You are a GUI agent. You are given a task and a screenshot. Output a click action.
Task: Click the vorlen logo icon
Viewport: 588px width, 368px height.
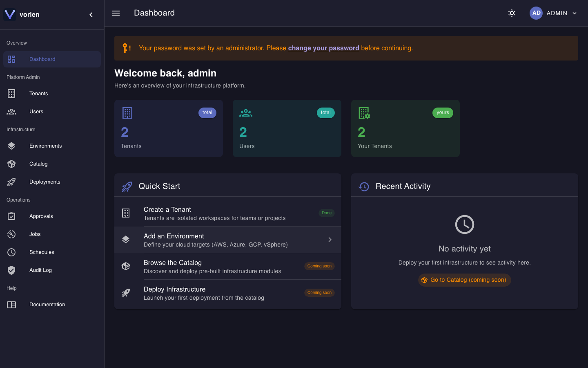(10, 15)
